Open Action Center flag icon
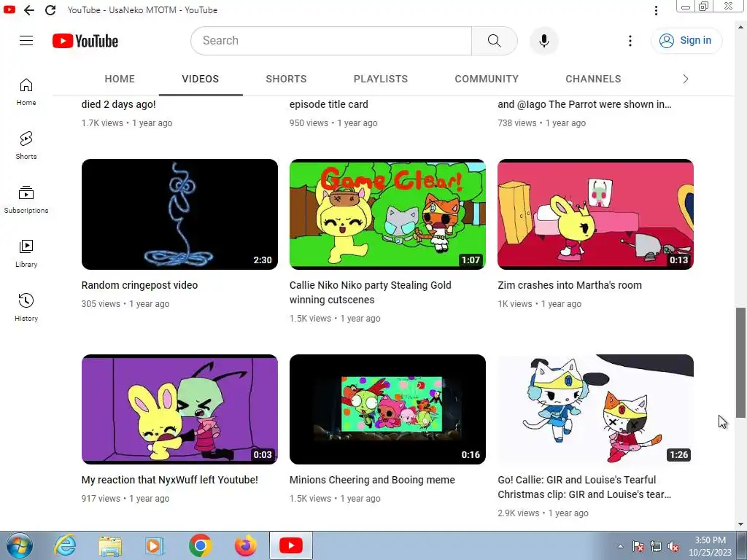The image size is (747, 560). (x=638, y=547)
